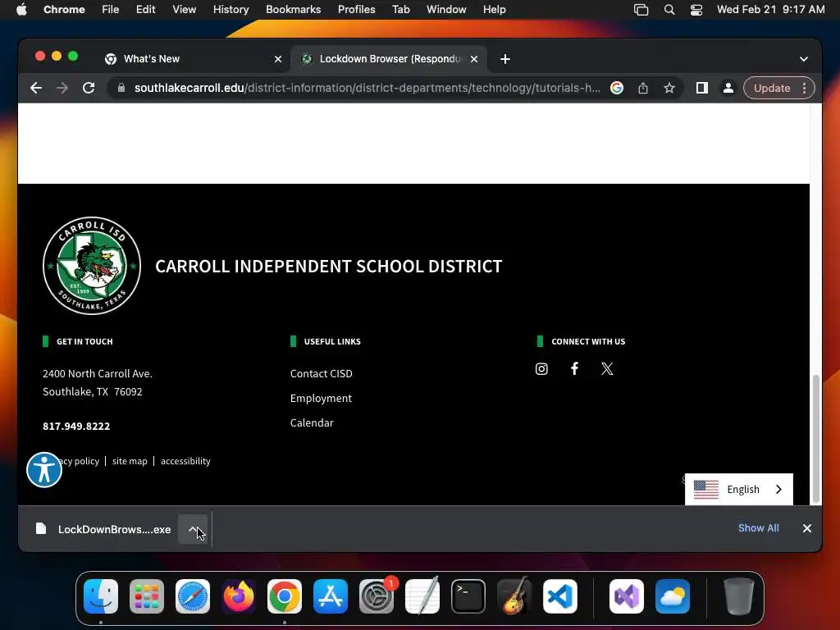Viewport: 840px width, 630px height.
Task: Close the Lockdown Browser tab
Action: point(474,59)
